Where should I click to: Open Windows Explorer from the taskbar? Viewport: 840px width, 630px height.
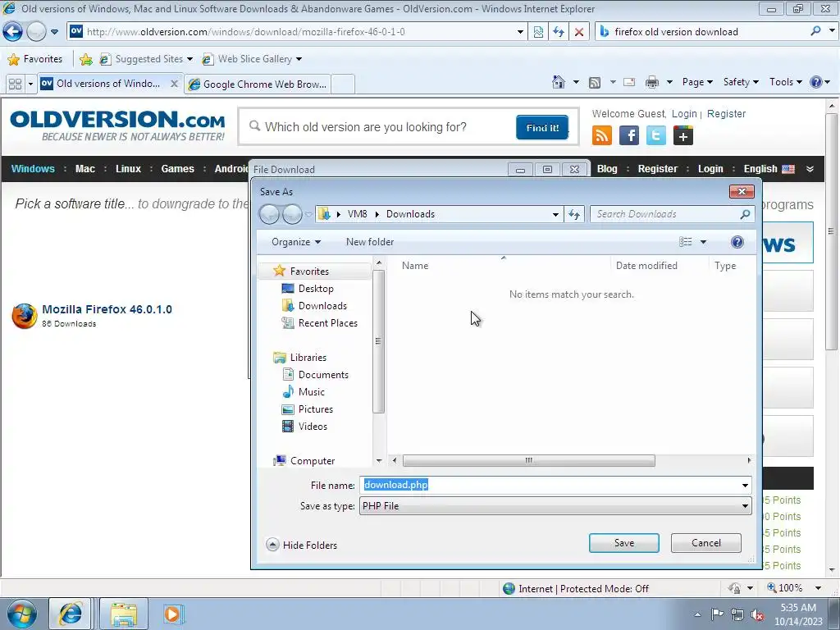pyautogui.click(x=124, y=614)
